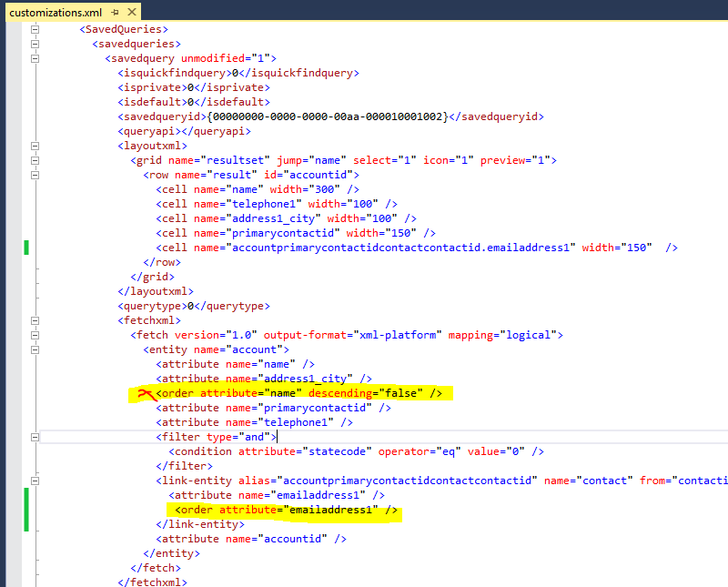This screenshot has height=587, width=728.
Task: Collapse the filter type="and" element
Action: (x=35, y=437)
